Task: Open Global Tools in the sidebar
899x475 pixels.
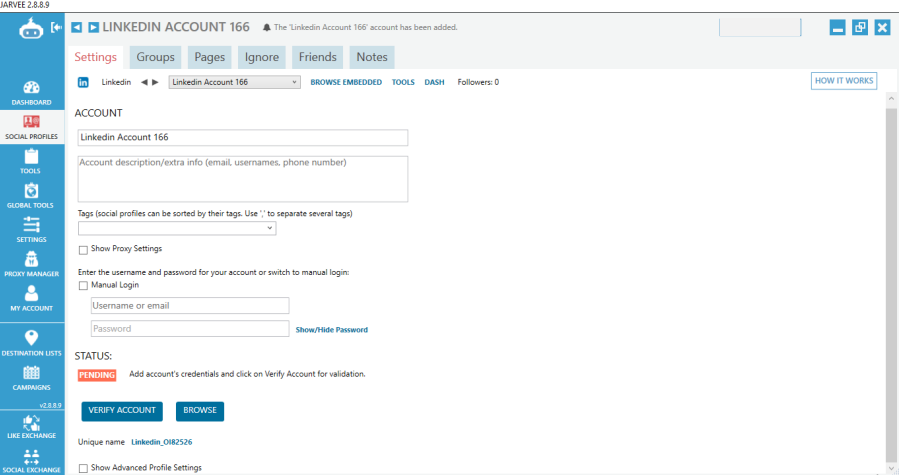Action: coord(32,196)
